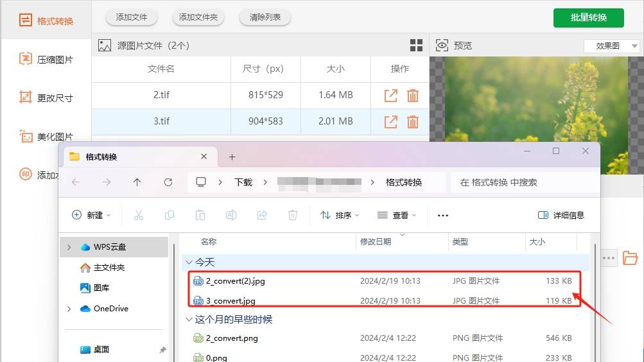
Task: Select 图库 in navigation pane
Action: pos(95,288)
